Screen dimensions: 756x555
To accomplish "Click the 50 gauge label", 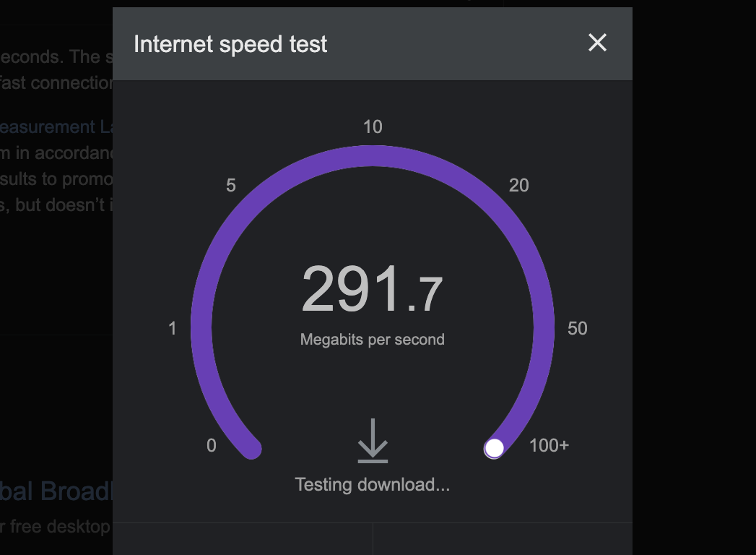I will click(577, 328).
